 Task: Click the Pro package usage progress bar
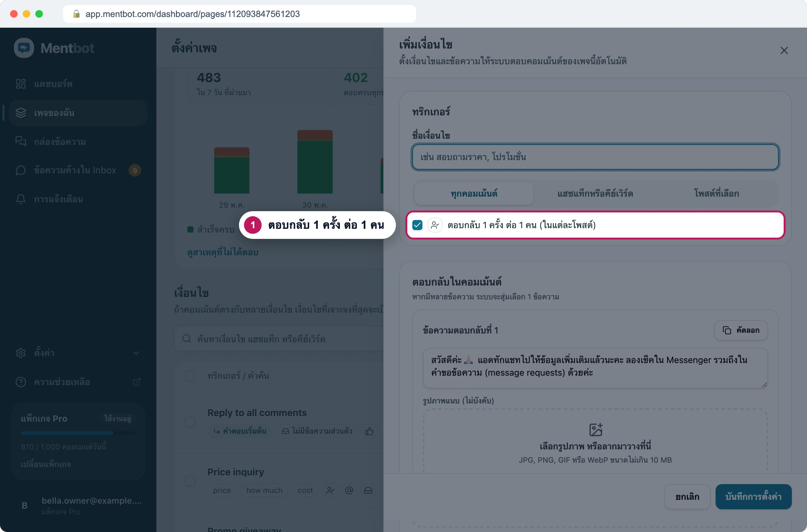[x=78, y=433]
